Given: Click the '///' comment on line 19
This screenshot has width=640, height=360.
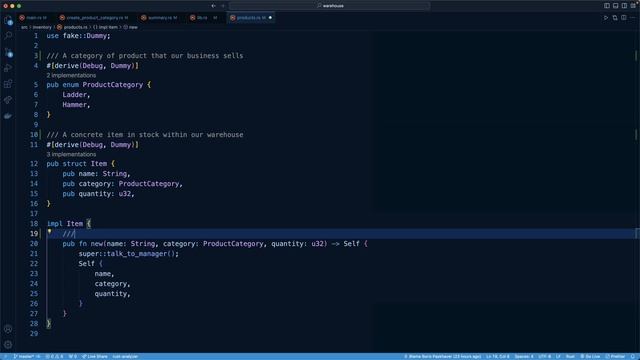Looking at the screenshot, I should [x=69, y=234].
